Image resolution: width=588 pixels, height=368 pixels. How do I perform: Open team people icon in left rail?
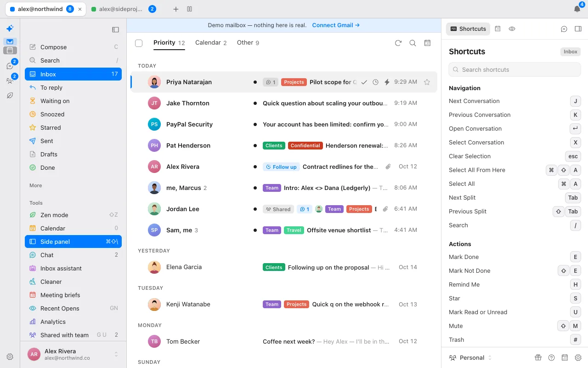(x=10, y=81)
